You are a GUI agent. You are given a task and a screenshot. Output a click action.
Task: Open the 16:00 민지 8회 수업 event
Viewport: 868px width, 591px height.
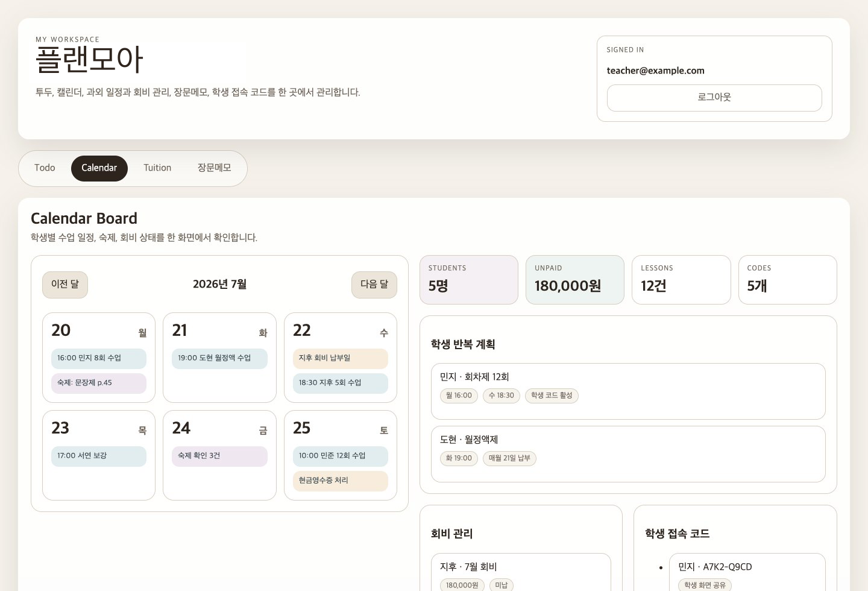(99, 358)
